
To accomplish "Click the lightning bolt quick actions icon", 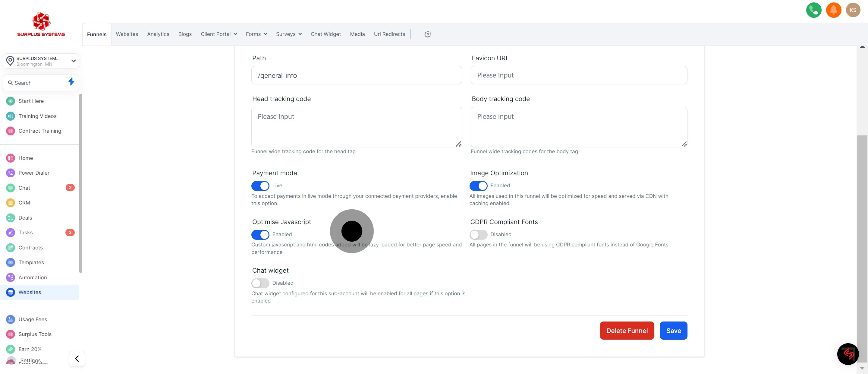I will coord(71,82).
